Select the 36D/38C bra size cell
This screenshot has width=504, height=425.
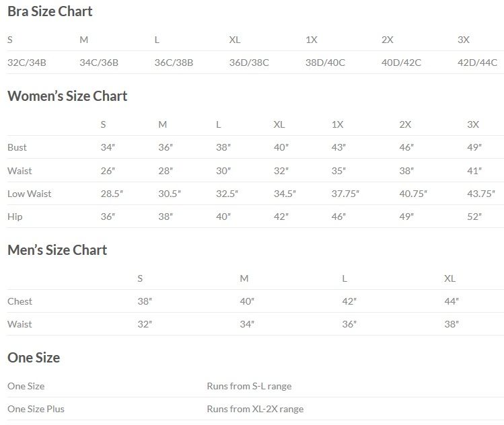click(249, 63)
